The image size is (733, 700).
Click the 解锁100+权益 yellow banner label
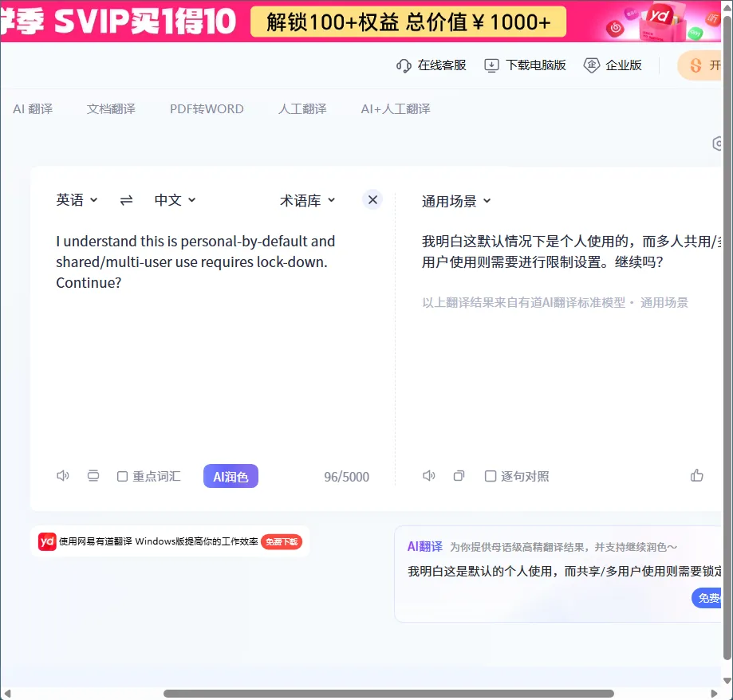(408, 22)
